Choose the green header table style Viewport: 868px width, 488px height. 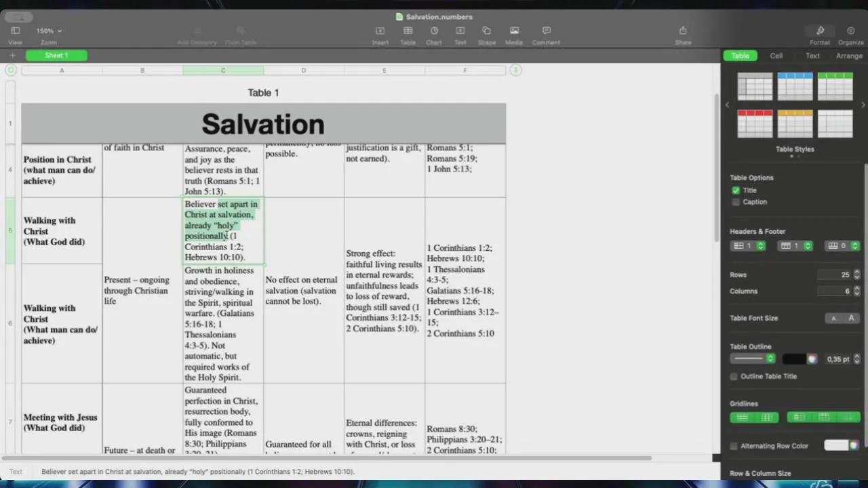point(835,86)
